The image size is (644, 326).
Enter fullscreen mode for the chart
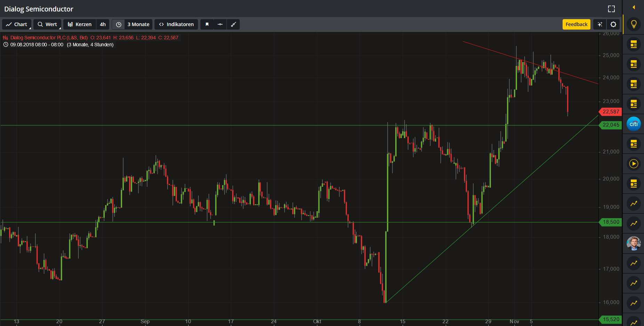click(611, 9)
